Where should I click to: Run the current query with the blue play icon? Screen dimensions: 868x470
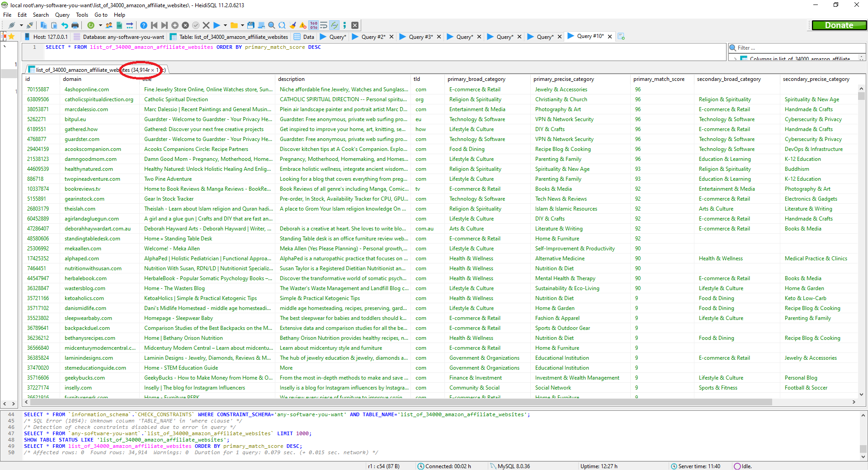pos(217,25)
